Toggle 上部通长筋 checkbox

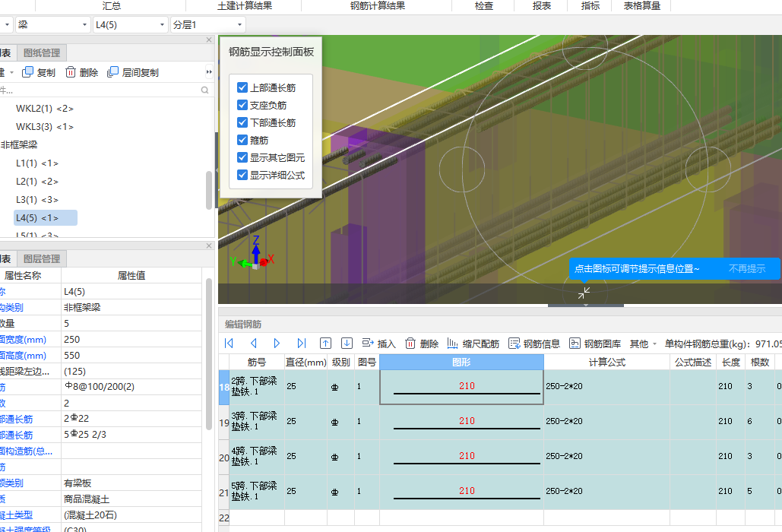coord(242,87)
